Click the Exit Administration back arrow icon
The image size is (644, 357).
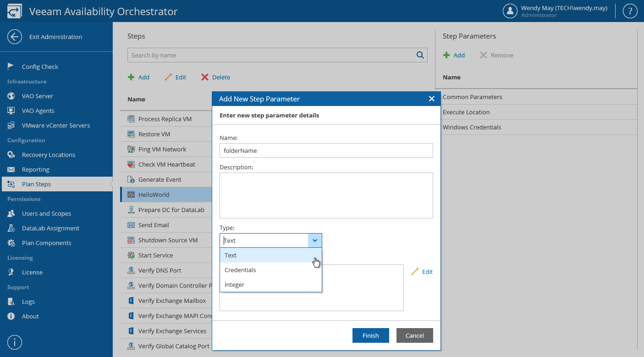pyautogui.click(x=15, y=37)
